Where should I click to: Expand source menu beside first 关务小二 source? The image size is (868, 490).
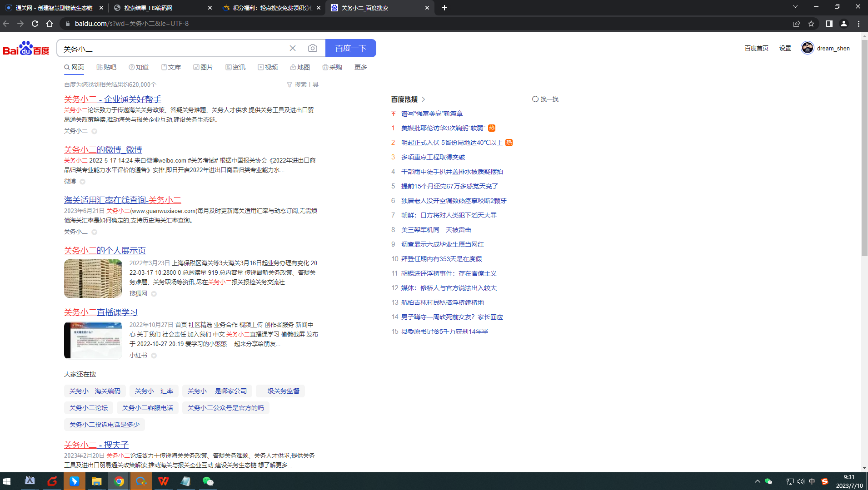[x=95, y=131]
